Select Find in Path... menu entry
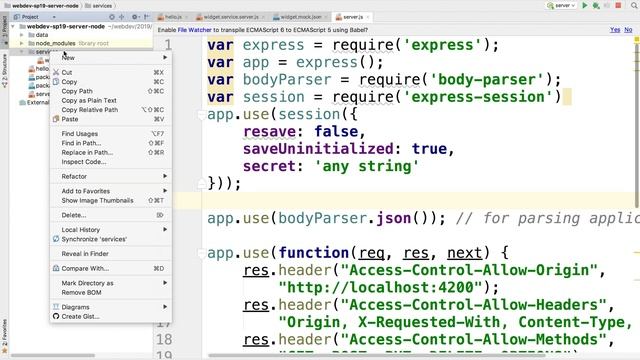Viewport: 640px width, 360px height. [x=110, y=143]
